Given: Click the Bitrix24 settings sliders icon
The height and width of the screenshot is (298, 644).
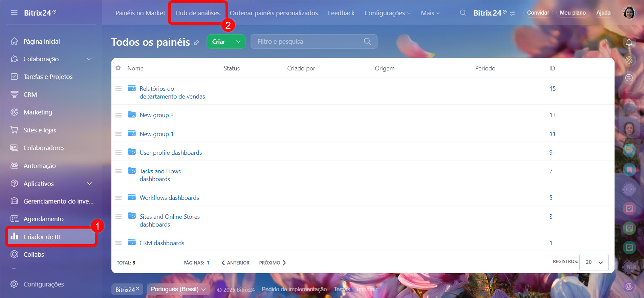Looking at the screenshot, I should click(x=512, y=14).
